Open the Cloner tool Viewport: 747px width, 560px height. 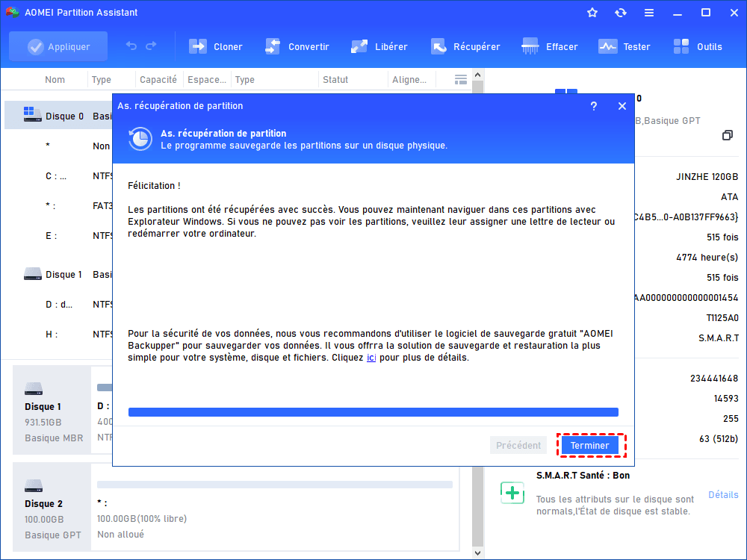(215, 46)
